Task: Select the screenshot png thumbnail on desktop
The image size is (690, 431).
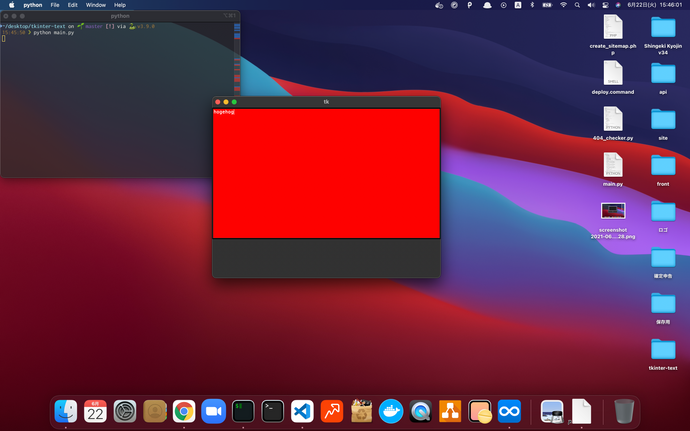Action: coord(613,210)
